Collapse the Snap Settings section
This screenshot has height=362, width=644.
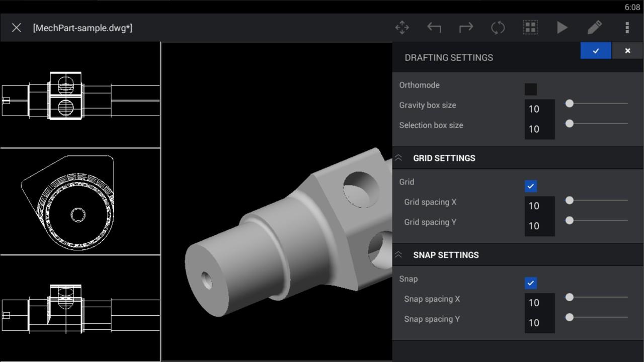pos(398,255)
